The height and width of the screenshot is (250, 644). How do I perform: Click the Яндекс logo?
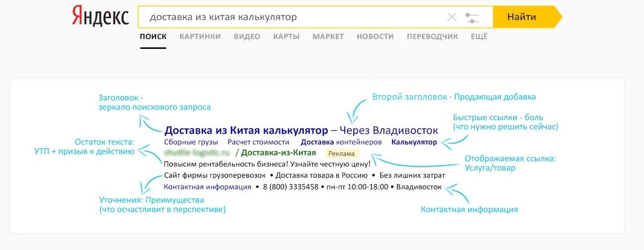pos(100,17)
